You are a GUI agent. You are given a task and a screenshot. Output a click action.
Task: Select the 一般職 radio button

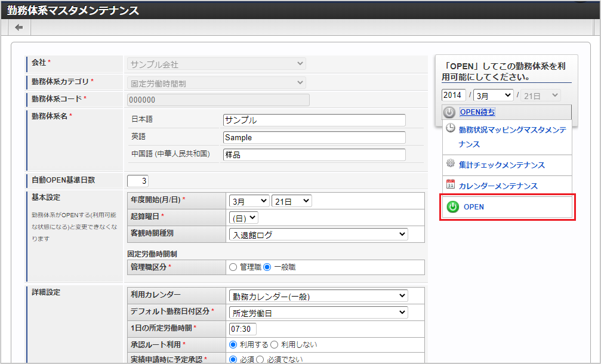[x=267, y=267]
